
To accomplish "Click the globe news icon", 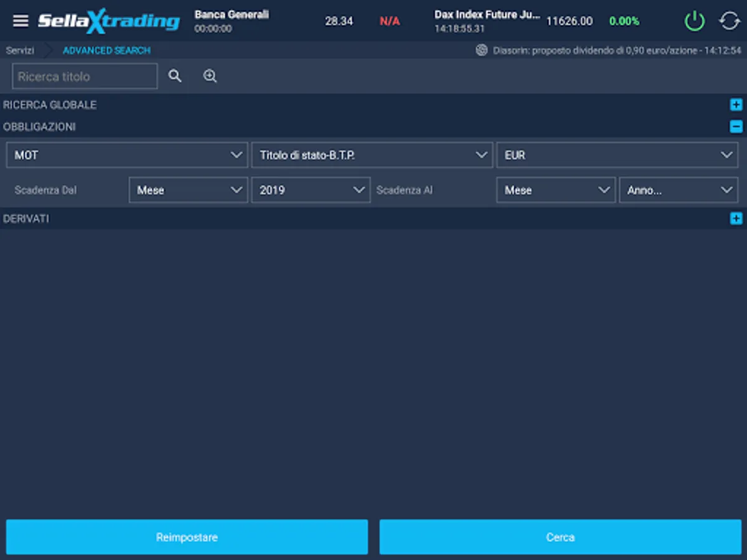I will pyautogui.click(x=481, y=50).
